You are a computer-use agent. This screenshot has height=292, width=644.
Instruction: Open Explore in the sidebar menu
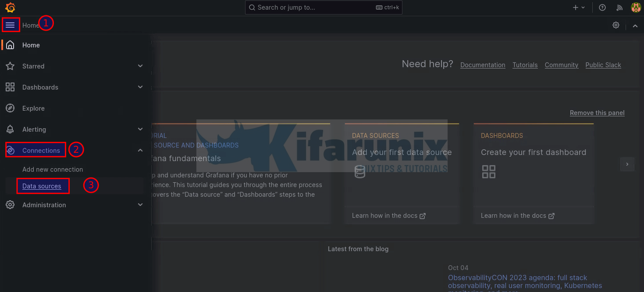click(33, 108)
